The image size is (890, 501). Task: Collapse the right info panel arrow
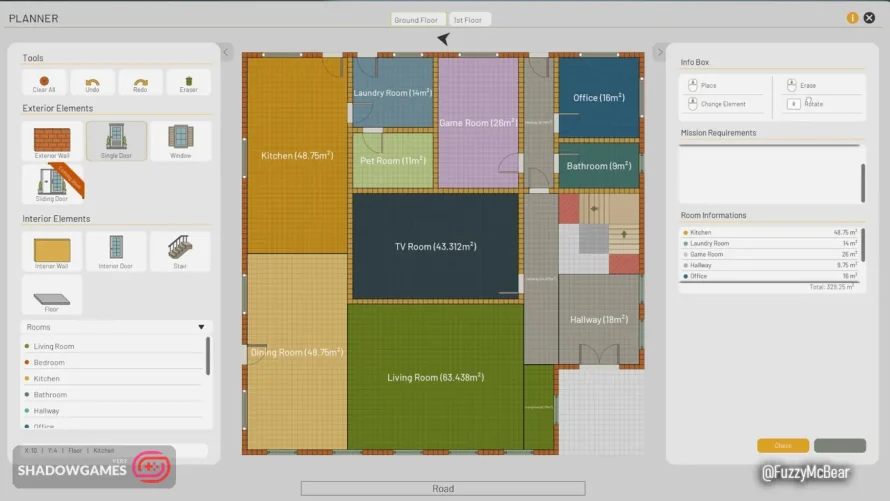point(660,52)
